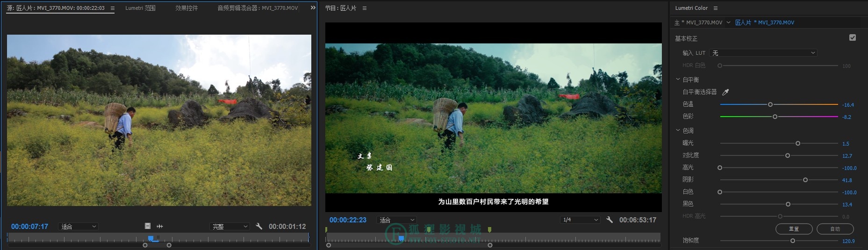Viewport: 868px width, 250px height.
Task: Edit the 曝光 value 1.5
Action: click(846, 144)
